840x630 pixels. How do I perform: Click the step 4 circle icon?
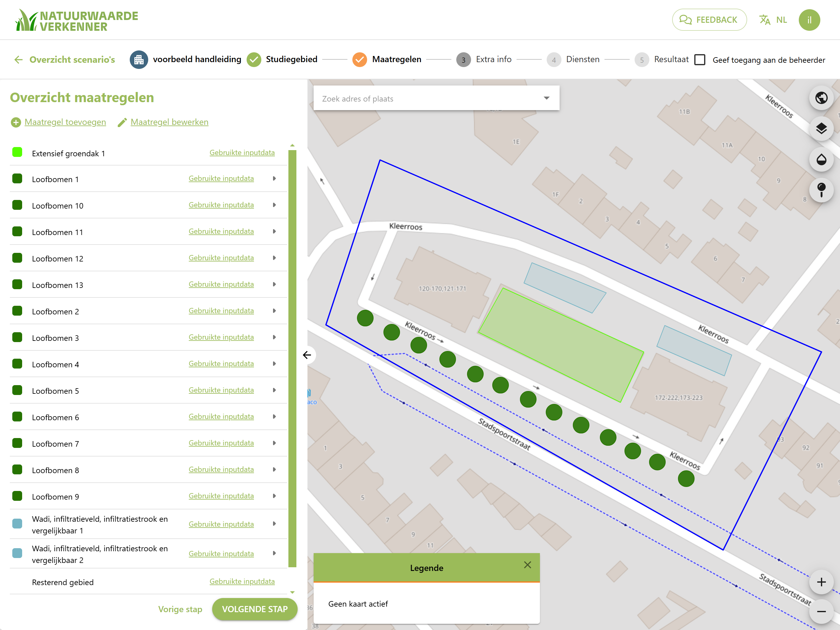pos(554,60)
